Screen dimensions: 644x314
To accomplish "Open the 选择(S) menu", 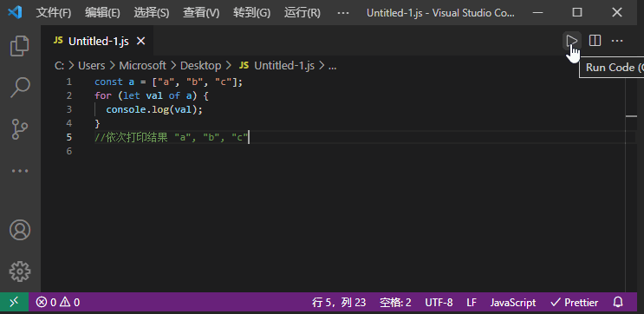I will click(x=151, y=13).
